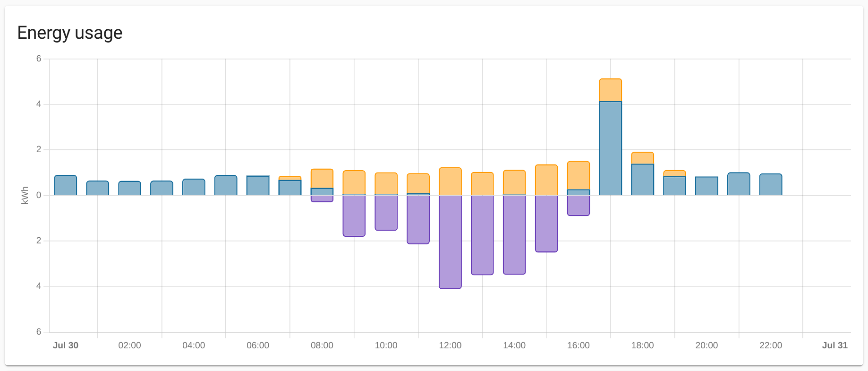The width and height of the screenshot is (868, 371).
Task: Click the "12:00" x-axis label
Action: (450, 345)
